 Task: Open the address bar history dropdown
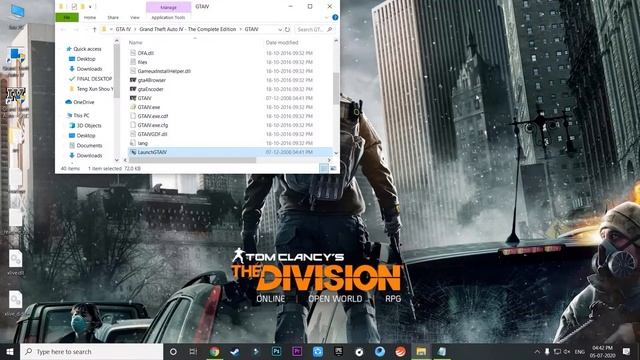[280, 29]
